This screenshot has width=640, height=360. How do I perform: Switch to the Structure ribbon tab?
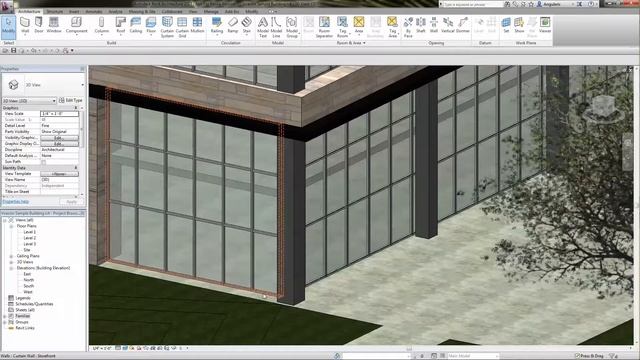[55, 11]
